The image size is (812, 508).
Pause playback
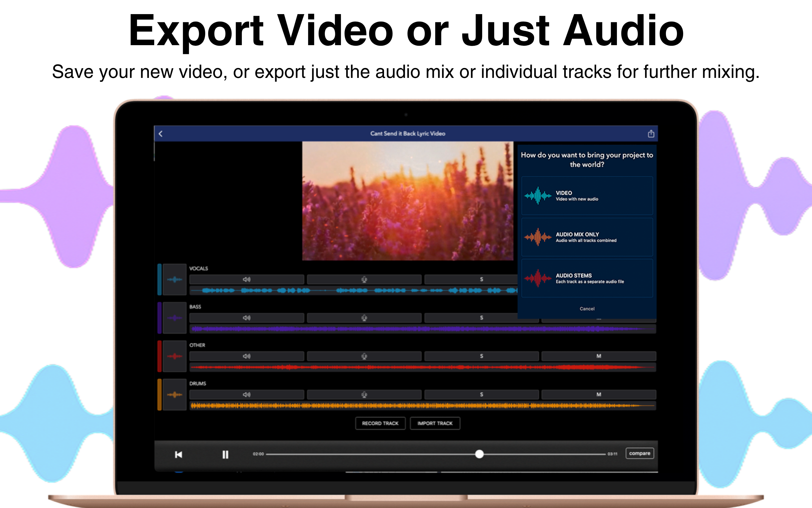coord(225,455)
